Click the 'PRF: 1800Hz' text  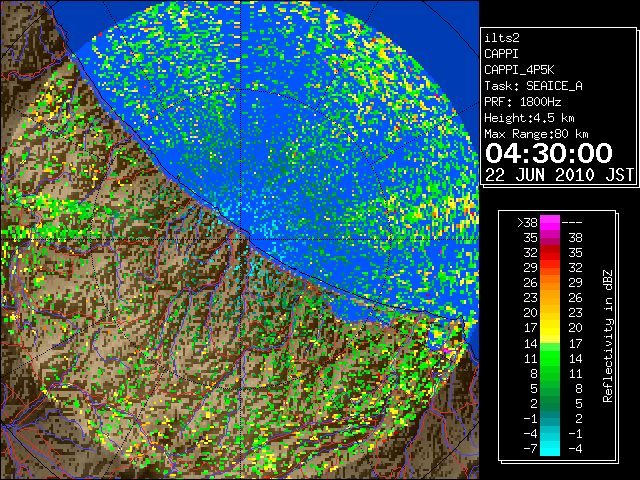coord(522,102)
